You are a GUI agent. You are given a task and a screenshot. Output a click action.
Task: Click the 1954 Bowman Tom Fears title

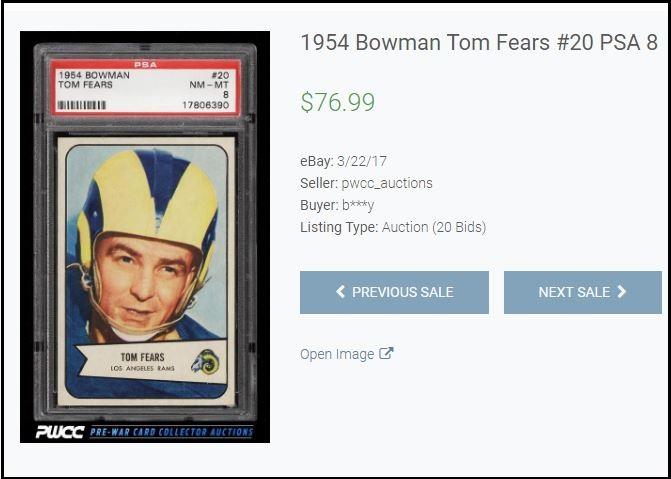coord(479,43)
